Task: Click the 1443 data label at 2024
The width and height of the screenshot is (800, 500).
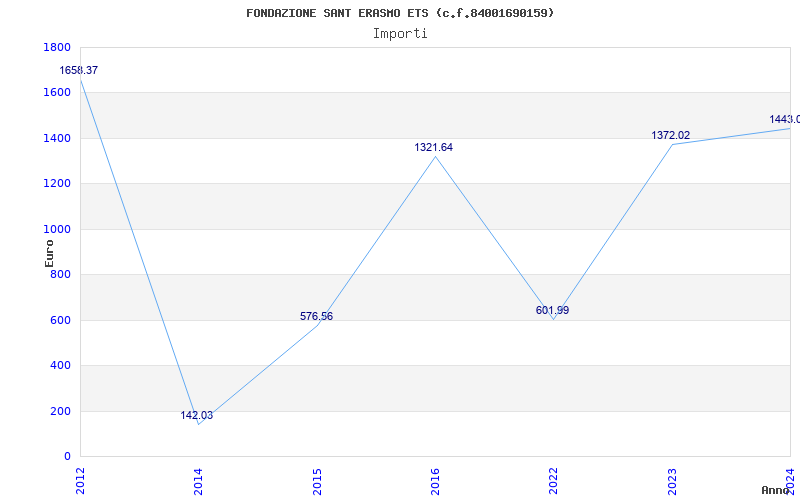Action: (784, 119)
